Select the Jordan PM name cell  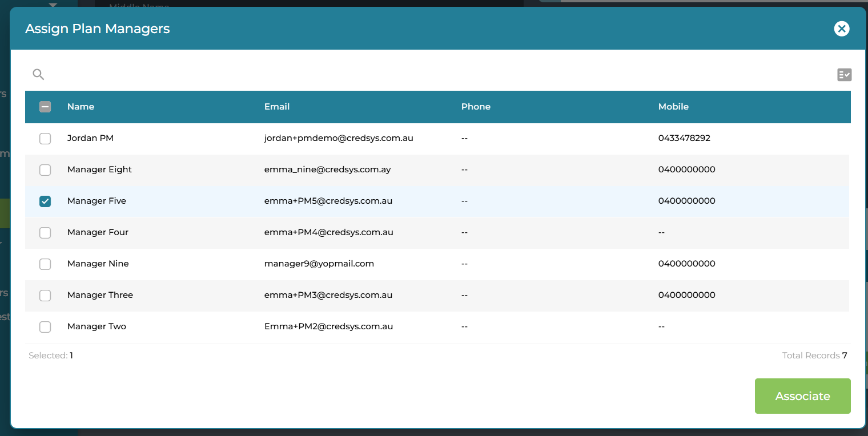click(90, 138)
